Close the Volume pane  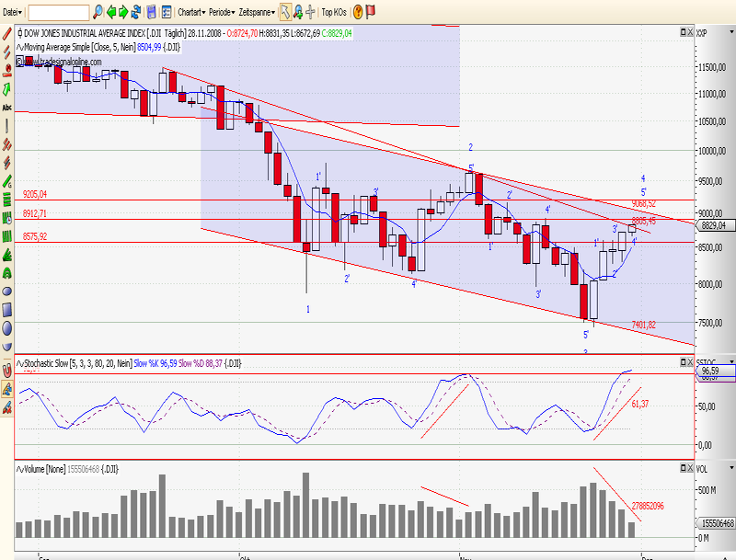tap(690, 468)
